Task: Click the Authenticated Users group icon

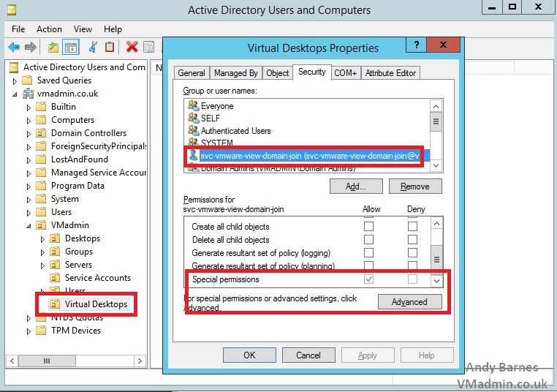Action: 193,130
